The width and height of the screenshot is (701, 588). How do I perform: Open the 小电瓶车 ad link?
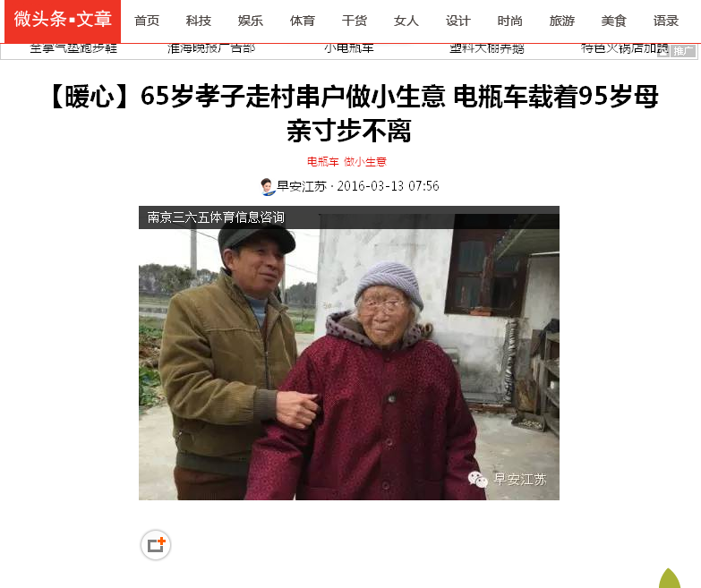(x=349, y=48)
